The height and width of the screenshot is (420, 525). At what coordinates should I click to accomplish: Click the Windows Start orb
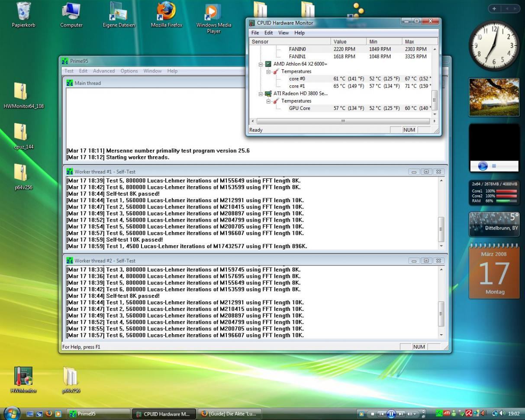click(x=11, y=413)
